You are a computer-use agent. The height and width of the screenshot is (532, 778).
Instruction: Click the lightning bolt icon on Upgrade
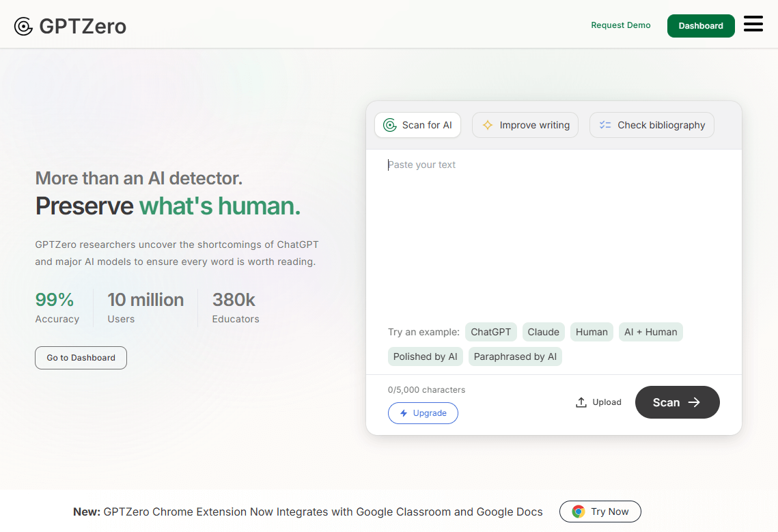(x=404, y=413)
